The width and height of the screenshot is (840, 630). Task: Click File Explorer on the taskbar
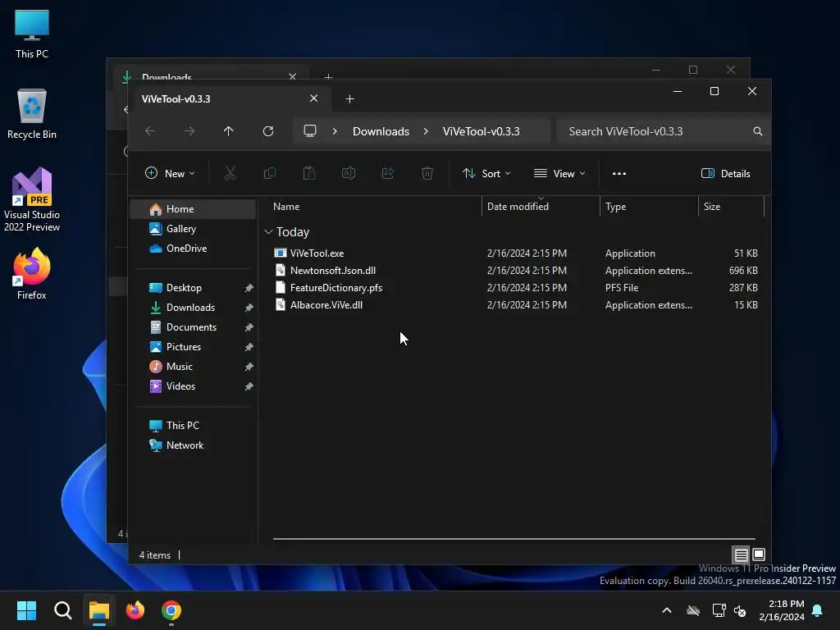(99, 610)
